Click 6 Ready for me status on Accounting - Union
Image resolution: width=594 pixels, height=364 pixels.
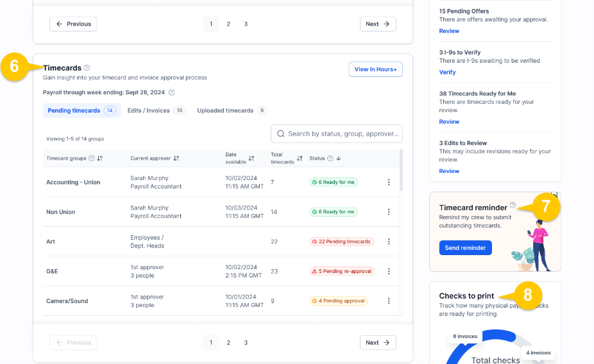[x=334, y=182]
